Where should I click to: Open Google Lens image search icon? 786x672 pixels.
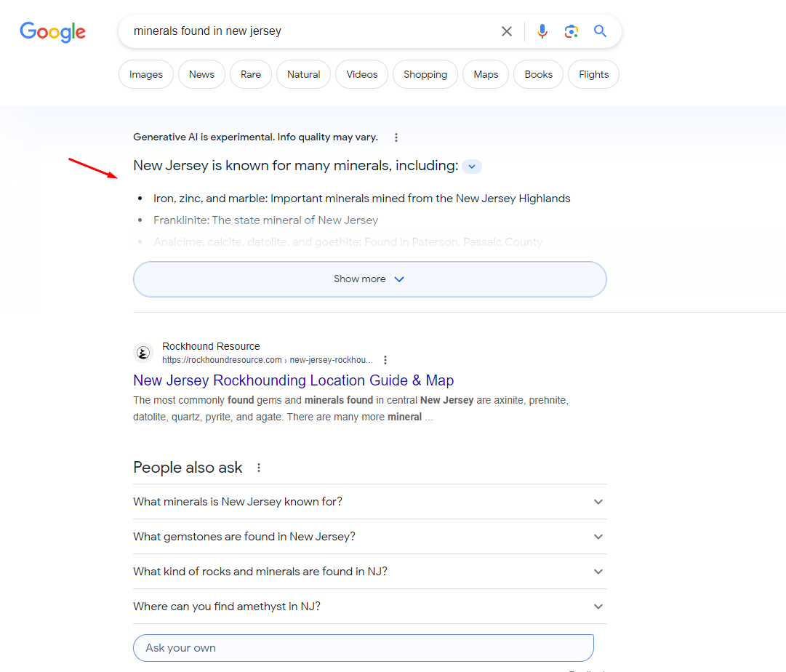point(571,31)
